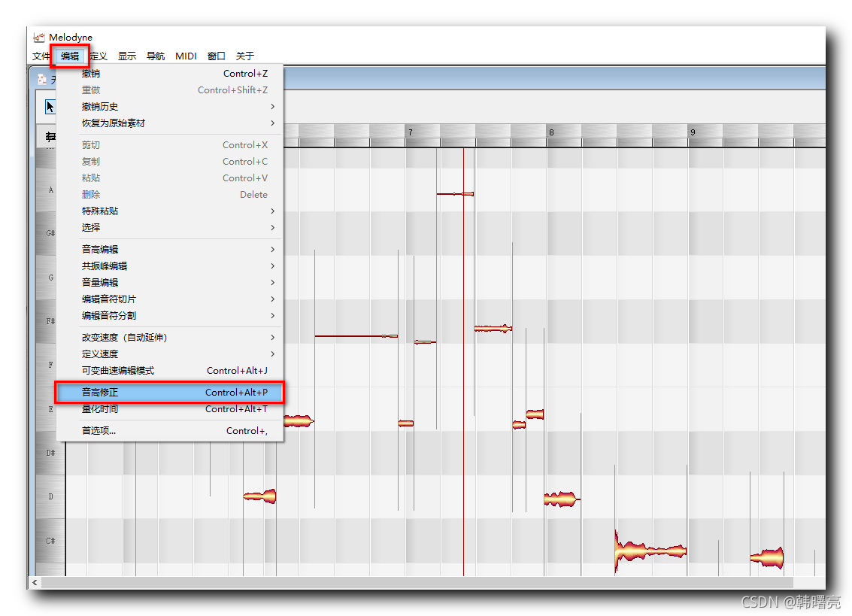Image resolution: width=852 pixels, height=616 pixels.
Task: Click the D# pitch row label
Action: point(50,453)
